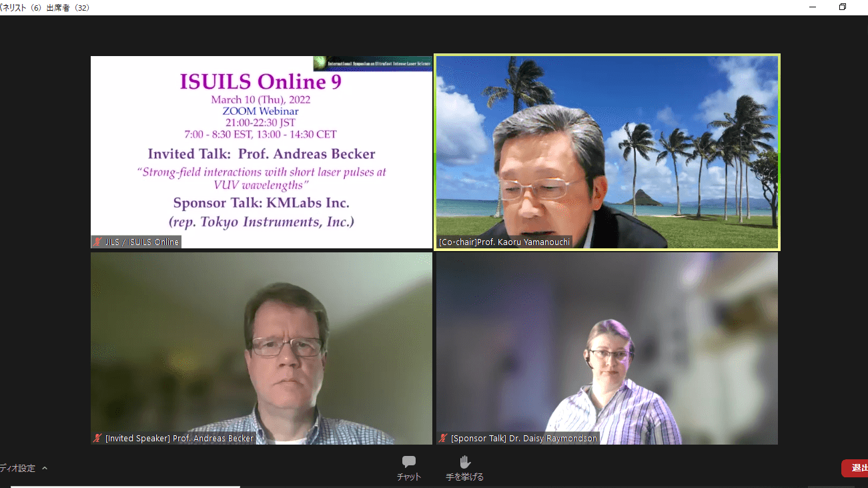Expand the audio settings chevron

[45, 468]
